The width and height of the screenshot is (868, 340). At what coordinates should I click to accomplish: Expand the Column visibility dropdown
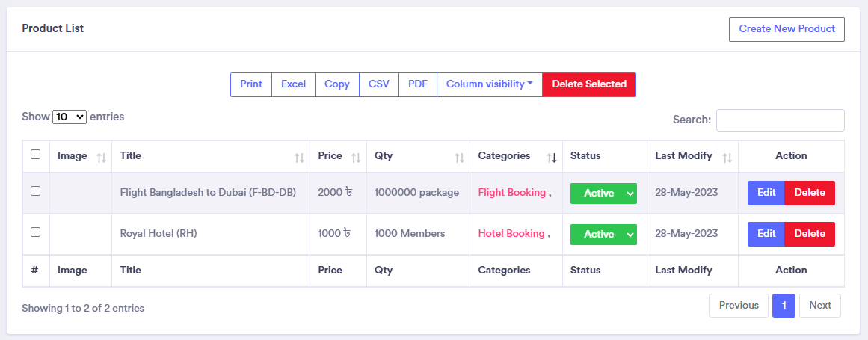tap(489, 84)
